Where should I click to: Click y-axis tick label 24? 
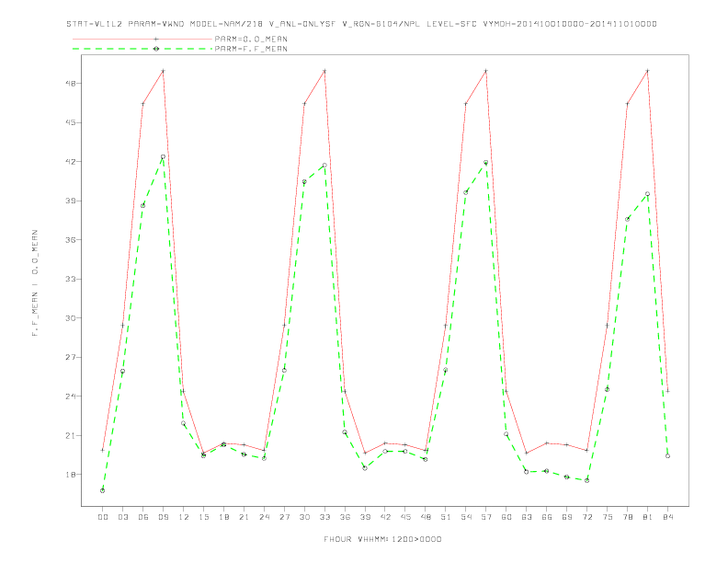click(73, 396)
